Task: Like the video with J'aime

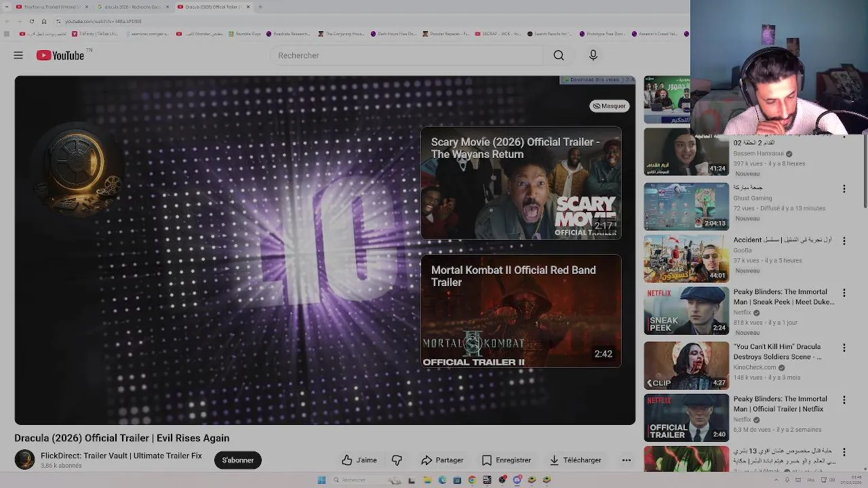Action: pos(359,460)
